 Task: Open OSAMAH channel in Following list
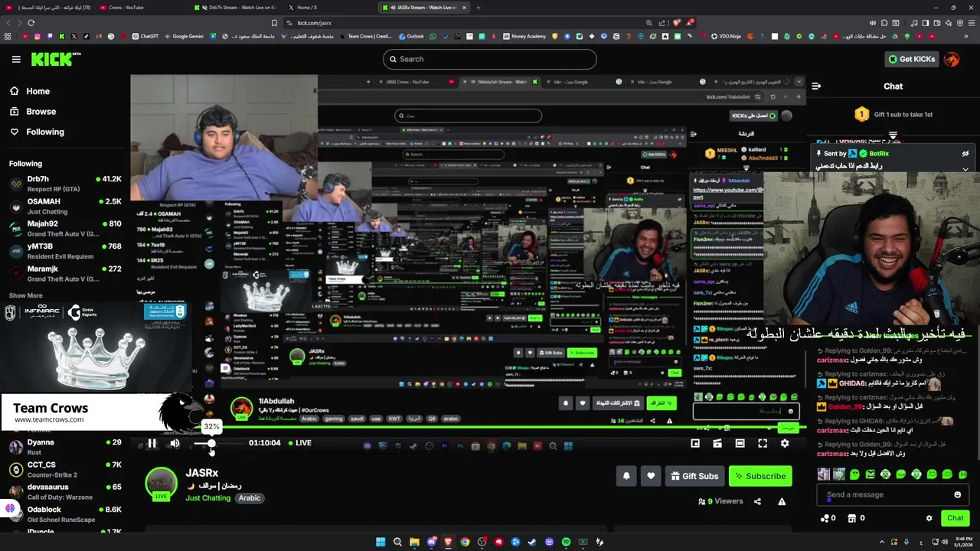click(65, 206)
